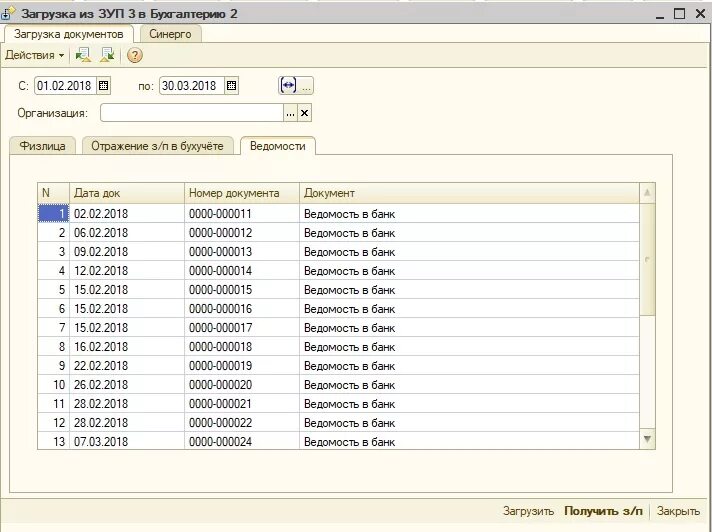The height and width of the screenshot is (532, 712).
Task: Select document number 0000-000021
Action: 242,404
